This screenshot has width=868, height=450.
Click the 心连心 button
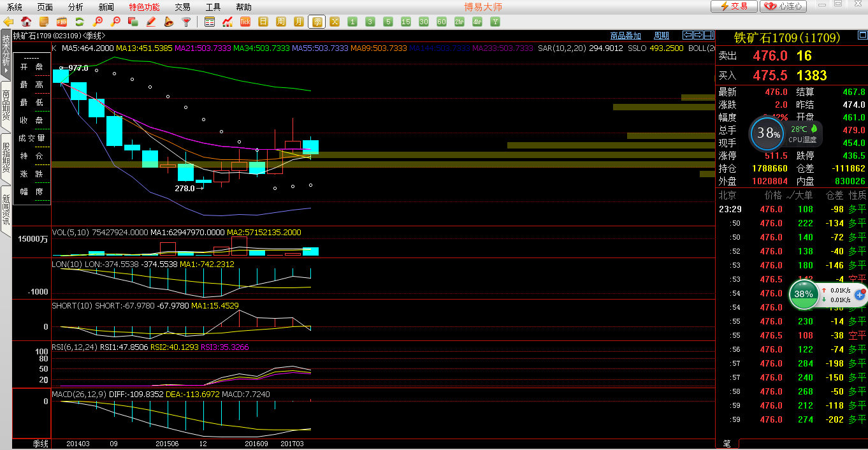coord(784,6)
